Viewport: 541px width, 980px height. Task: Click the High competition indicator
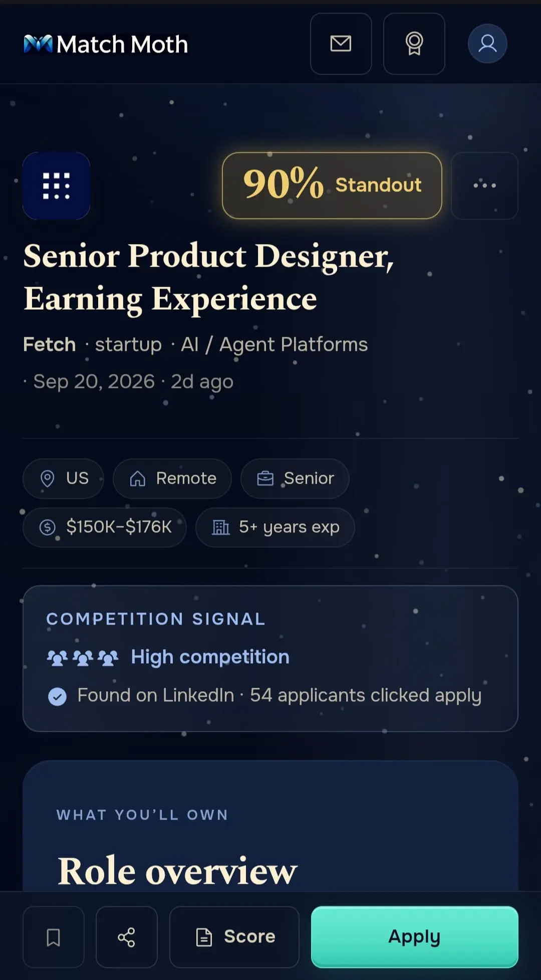click(x=168, y=657)
